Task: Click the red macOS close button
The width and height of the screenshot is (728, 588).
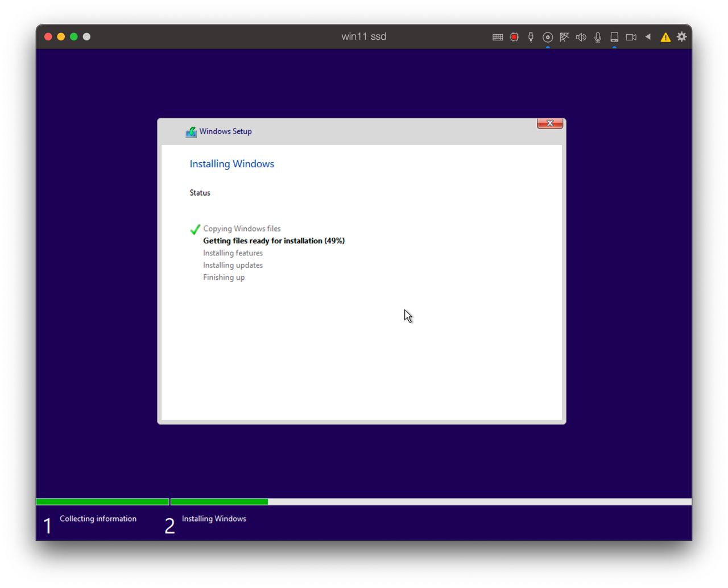Action: 48,37
